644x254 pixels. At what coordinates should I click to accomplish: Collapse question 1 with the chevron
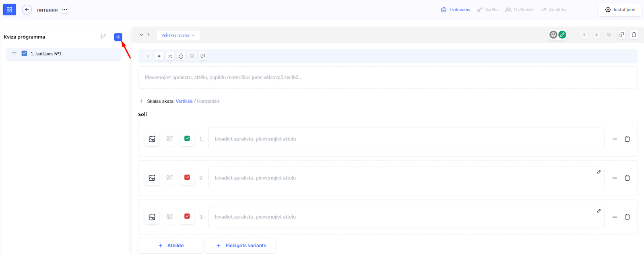click(141, 35)
